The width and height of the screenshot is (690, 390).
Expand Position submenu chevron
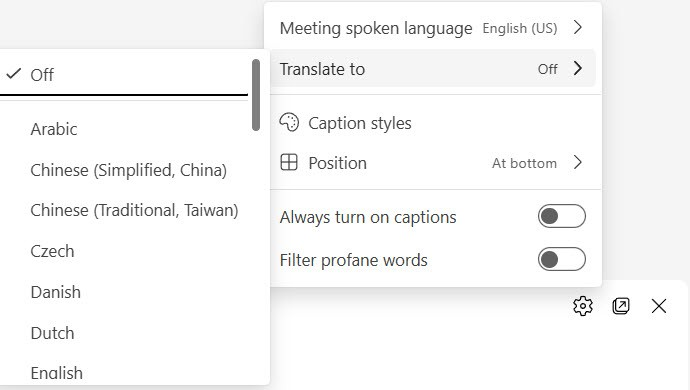578,162
